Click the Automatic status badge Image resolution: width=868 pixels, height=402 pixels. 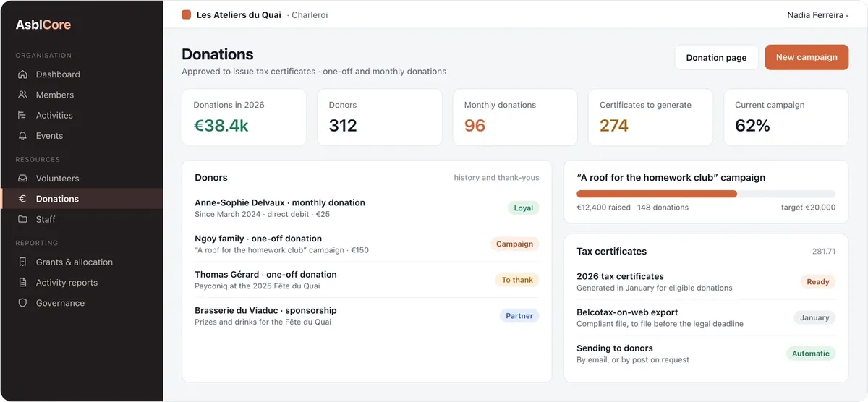point(811,354)
